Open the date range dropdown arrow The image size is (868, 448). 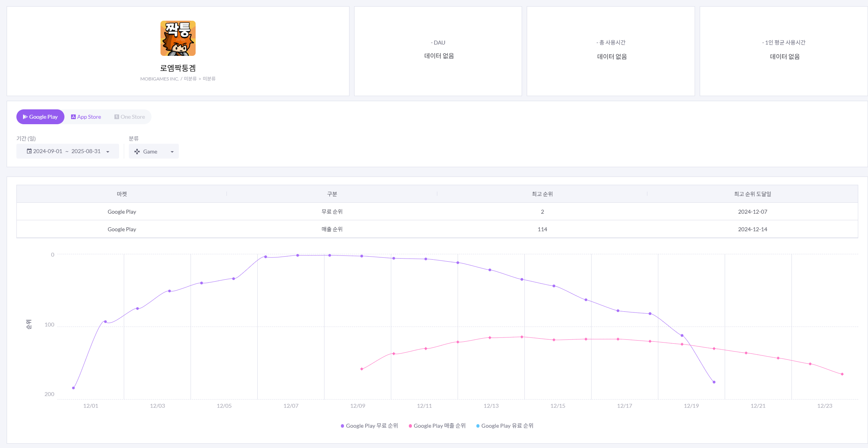point(108,152)
